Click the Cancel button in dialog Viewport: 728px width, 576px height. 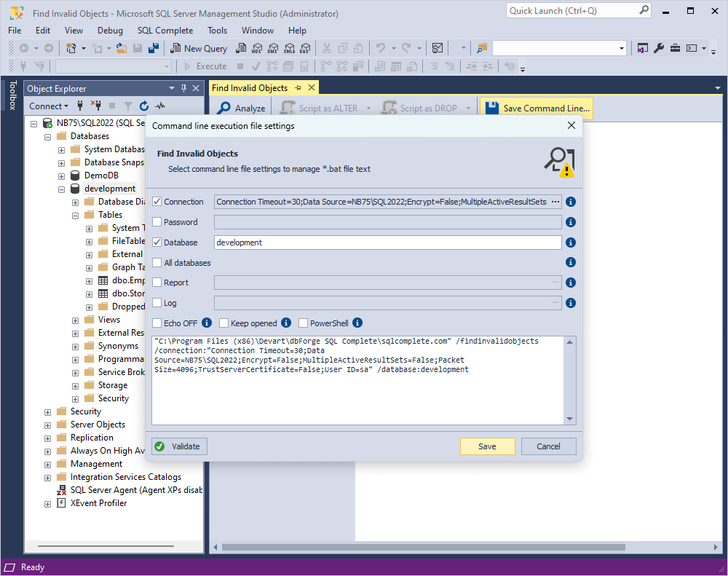(x=548, y=446)
